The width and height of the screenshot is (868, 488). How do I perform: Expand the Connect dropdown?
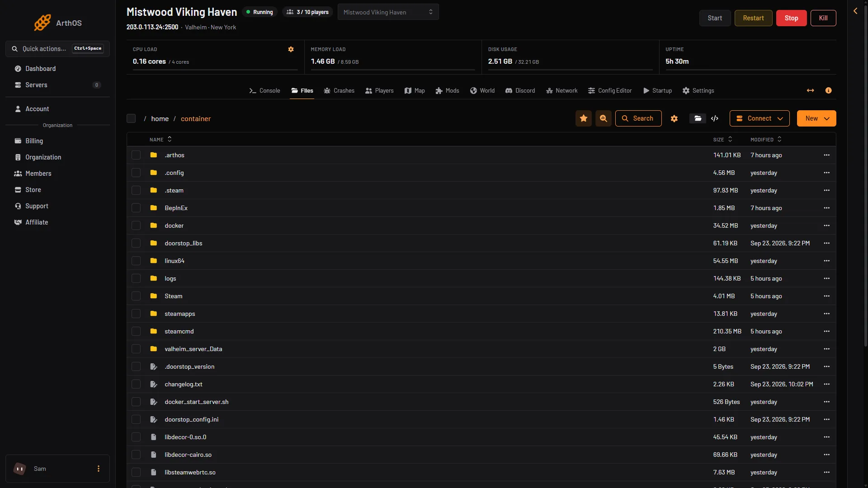point(759,118)
